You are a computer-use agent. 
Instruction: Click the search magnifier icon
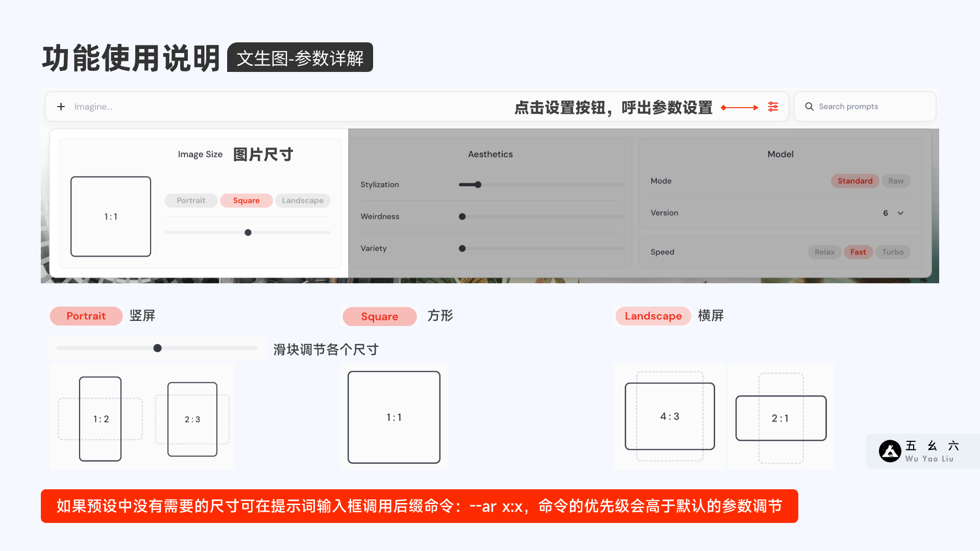[809, 107]
